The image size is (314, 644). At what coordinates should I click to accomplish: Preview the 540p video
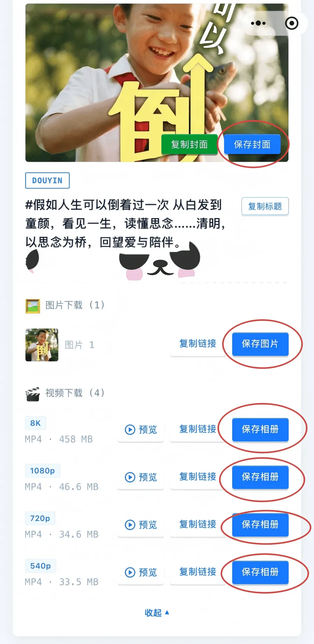(x=141, y=572)
